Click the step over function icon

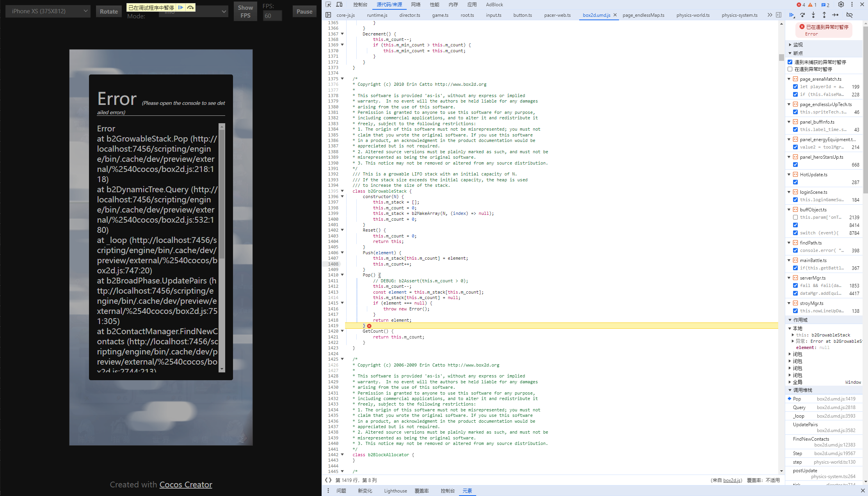point(802,15)
